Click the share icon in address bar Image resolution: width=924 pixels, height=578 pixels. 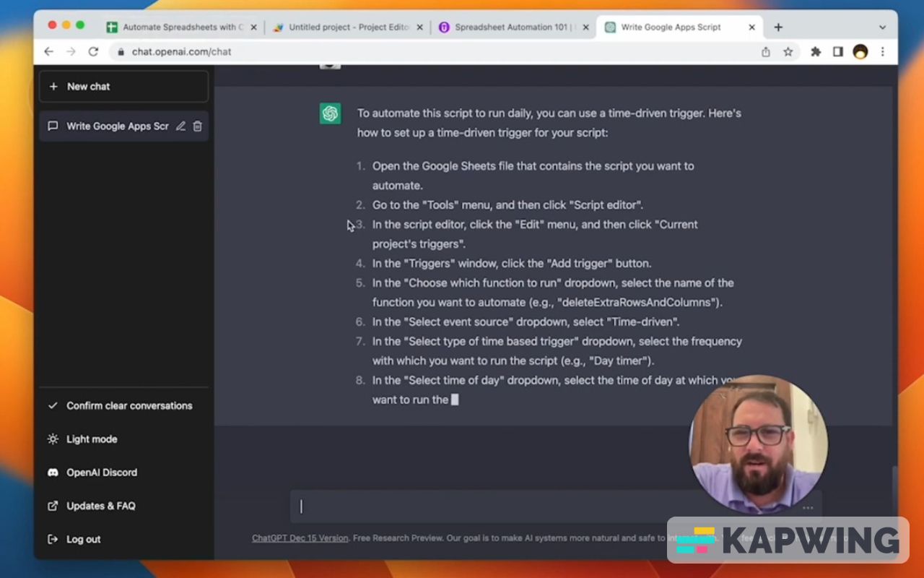(x=766, y=52)
